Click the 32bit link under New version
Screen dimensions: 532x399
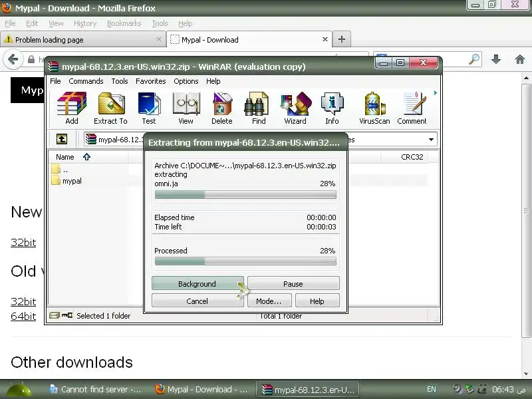(23, 242)
